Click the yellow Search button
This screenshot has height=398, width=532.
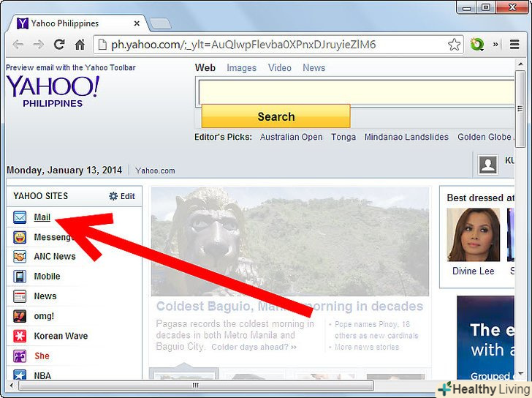click(275, 116)
